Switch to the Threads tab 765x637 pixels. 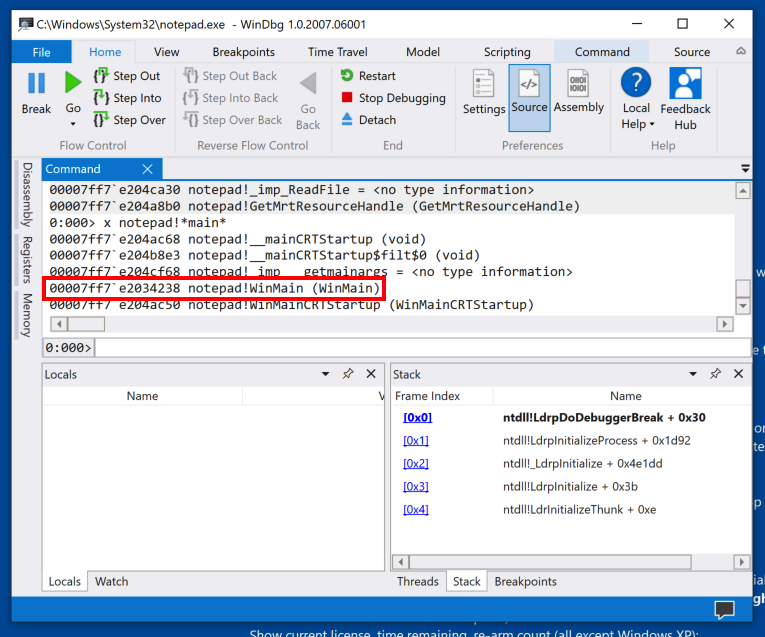point(418,581)
